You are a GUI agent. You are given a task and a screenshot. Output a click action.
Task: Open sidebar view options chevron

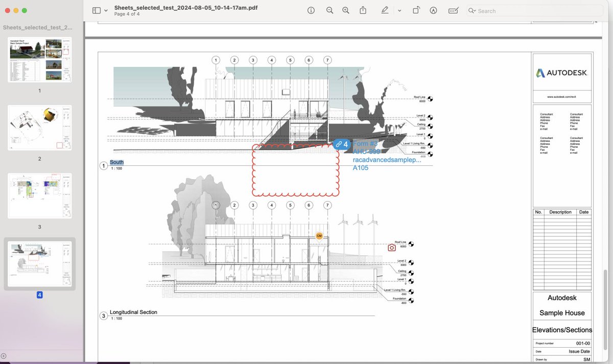106,11
